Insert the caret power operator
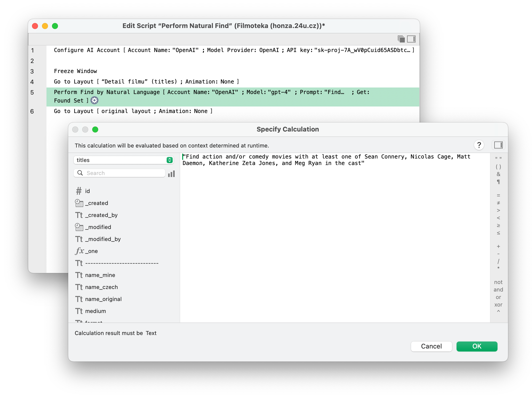 [x=498, y=311]
